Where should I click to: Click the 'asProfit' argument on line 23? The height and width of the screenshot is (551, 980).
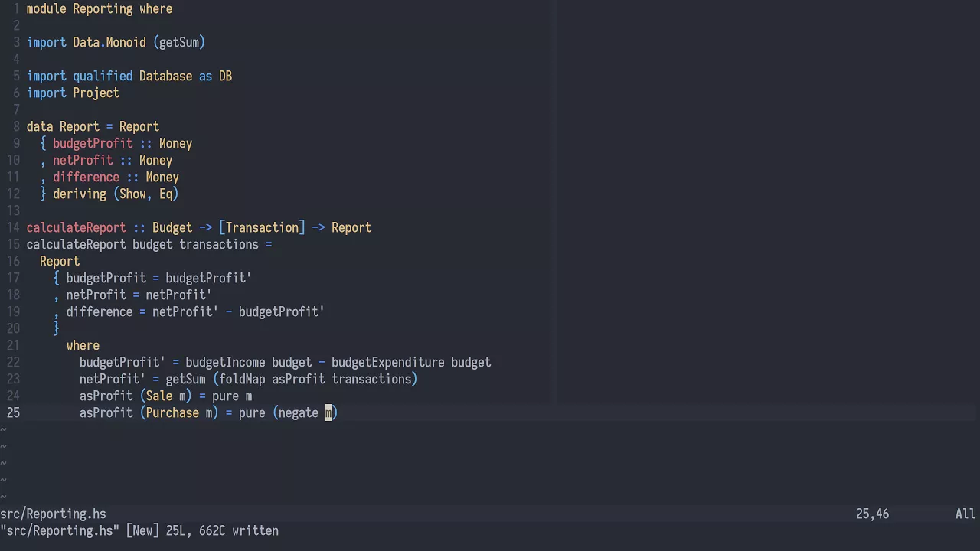click(x=299, y=380)
